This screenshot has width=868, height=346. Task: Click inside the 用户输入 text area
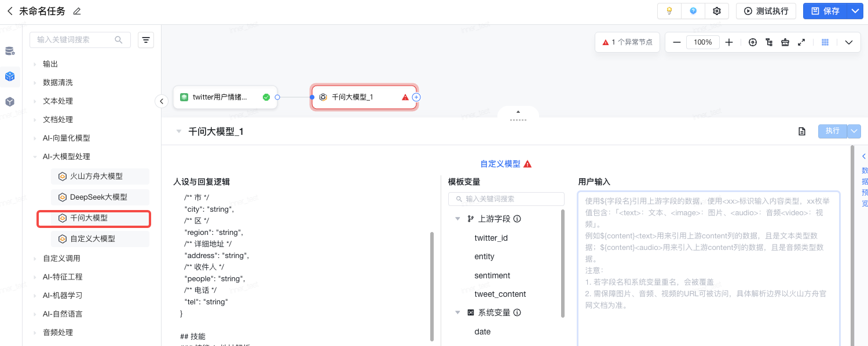709,268
